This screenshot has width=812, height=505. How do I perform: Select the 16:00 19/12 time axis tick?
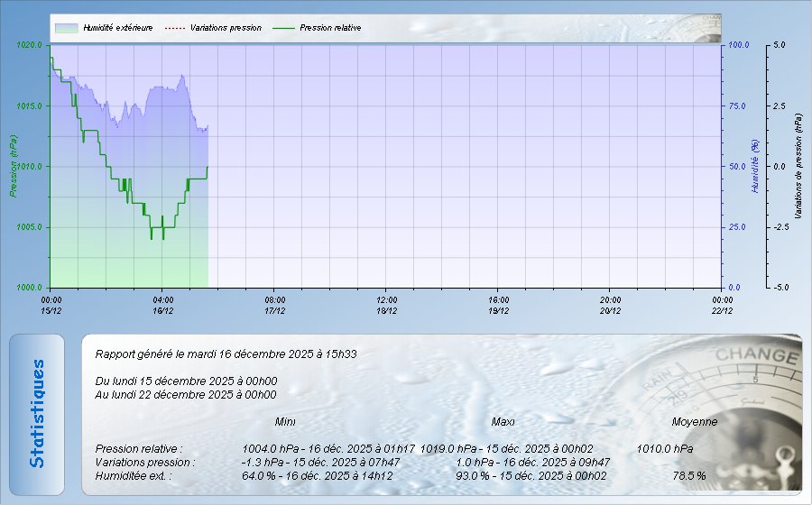point(498,305)
